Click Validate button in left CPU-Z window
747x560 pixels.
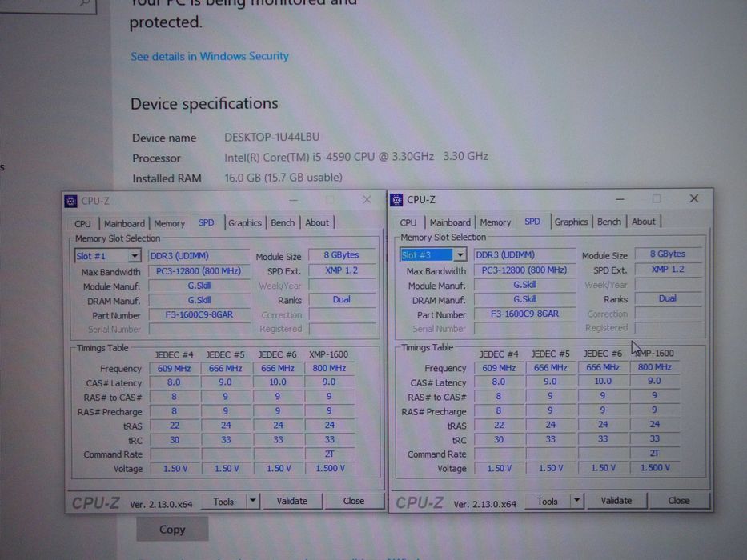click(292, 501)
